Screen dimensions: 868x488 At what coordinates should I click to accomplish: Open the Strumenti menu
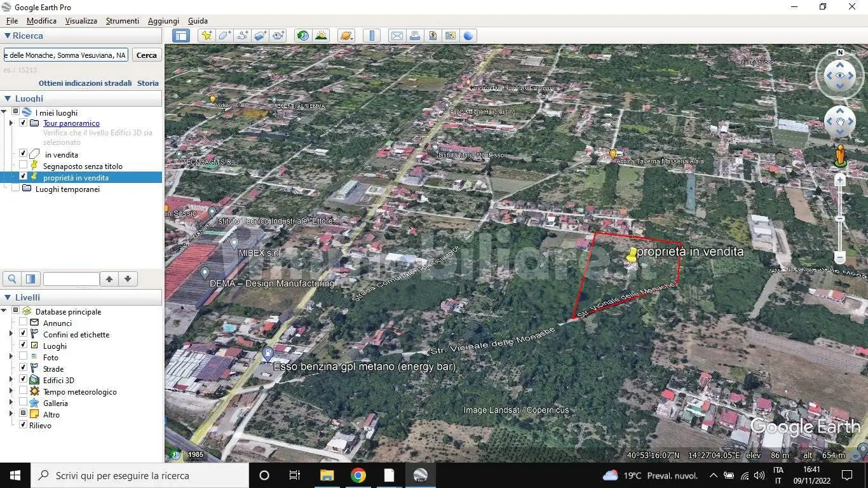tap(123, 21)
